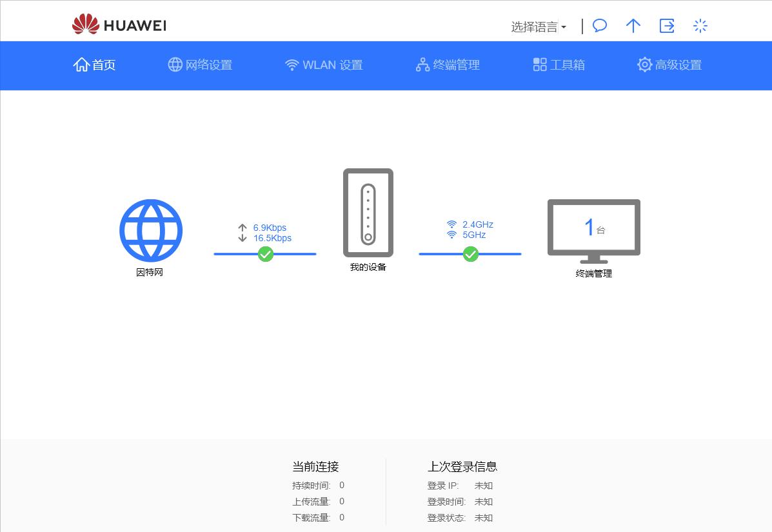Click the 2.4GHz WiFi signal icon
Image resolution: width=772 pixels, height=532 pixels.
point(451,224)
